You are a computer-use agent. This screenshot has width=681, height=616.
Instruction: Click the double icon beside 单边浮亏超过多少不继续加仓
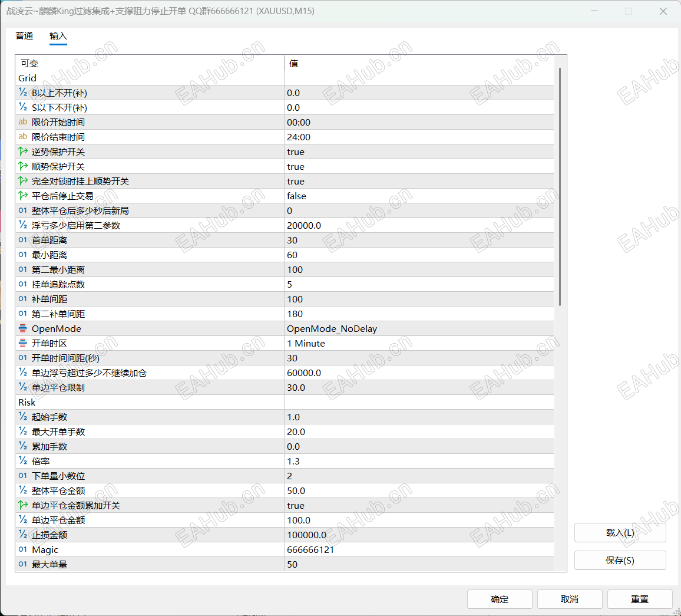coord(22,373)
